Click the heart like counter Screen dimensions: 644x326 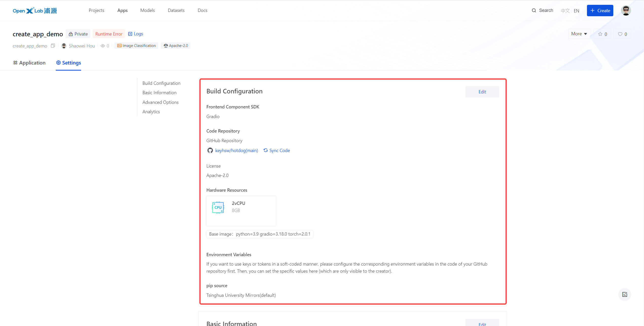622,34
